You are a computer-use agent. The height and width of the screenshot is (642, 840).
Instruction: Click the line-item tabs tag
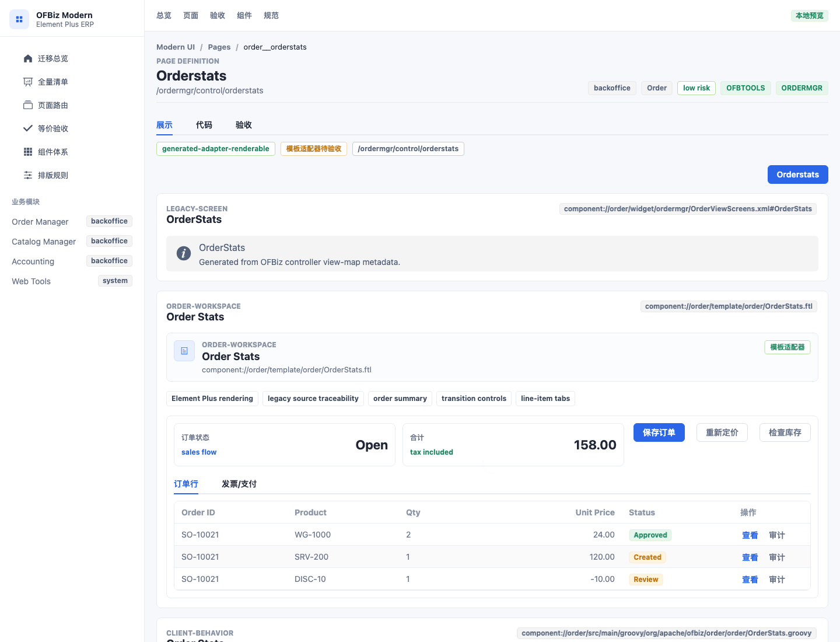point(545,399)
